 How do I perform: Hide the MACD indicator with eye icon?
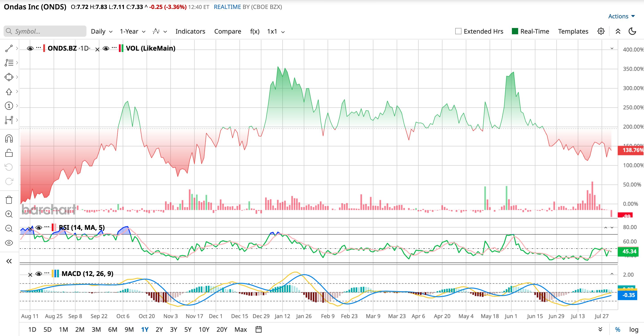pyautogui.click(x=39, y=274)
